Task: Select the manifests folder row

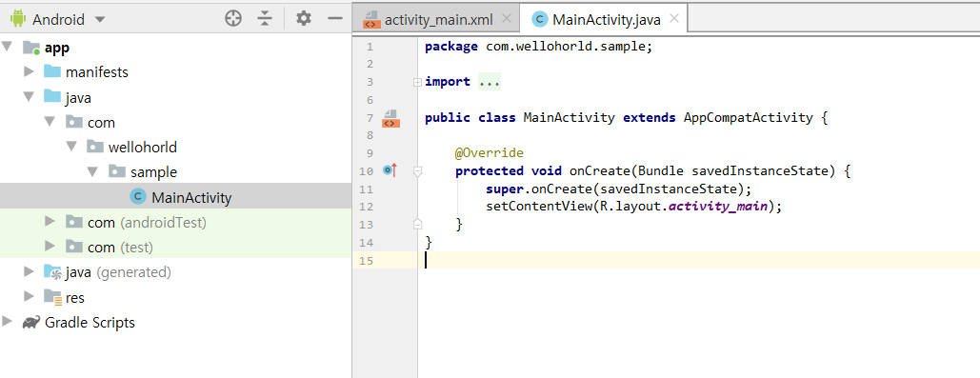Action: pyautogui.click(x=175, y=71)
